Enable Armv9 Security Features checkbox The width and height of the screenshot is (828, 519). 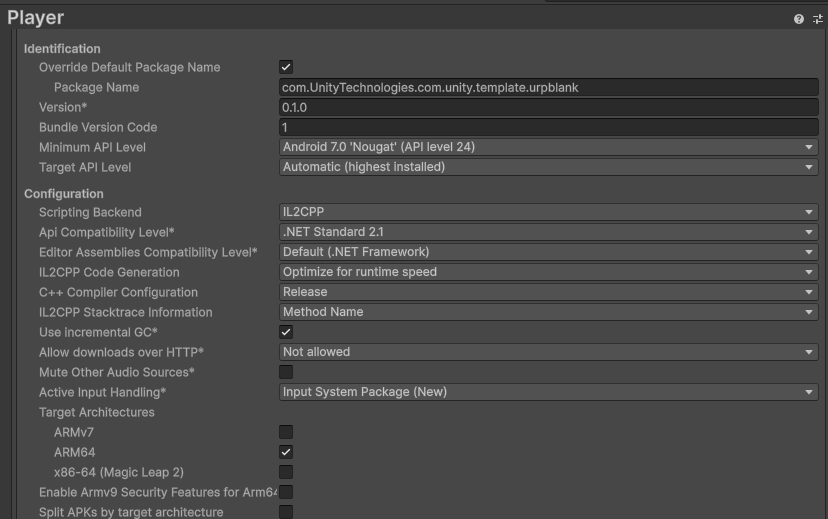[286, 492]
